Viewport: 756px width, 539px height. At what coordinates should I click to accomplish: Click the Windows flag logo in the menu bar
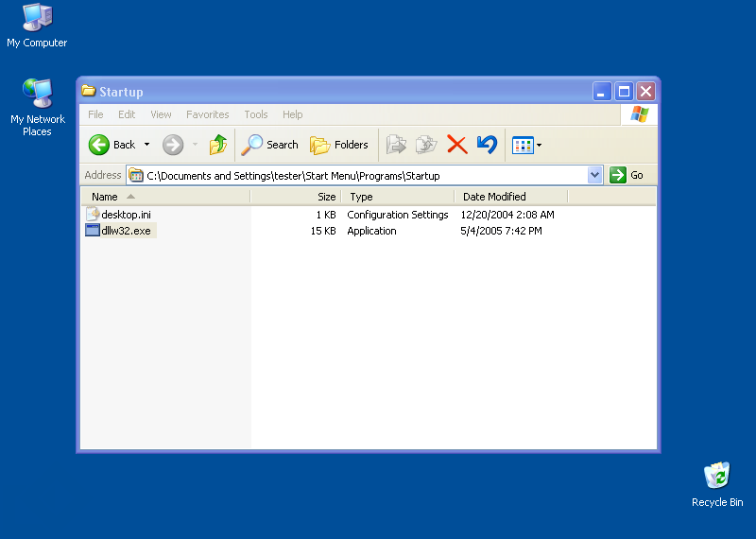click(x=640, y=114)
